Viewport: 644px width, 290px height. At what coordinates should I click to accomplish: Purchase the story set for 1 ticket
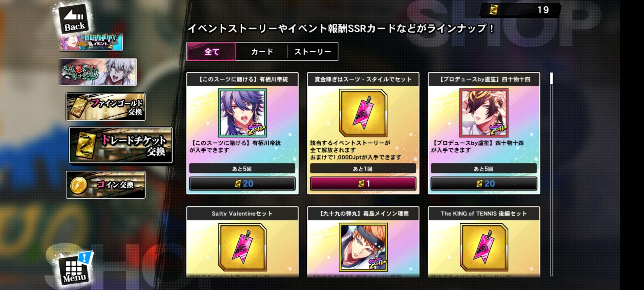[363, 183]
